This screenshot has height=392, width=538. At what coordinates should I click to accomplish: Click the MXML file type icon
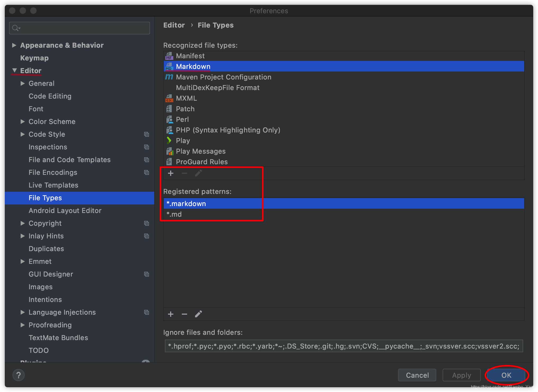169,98
